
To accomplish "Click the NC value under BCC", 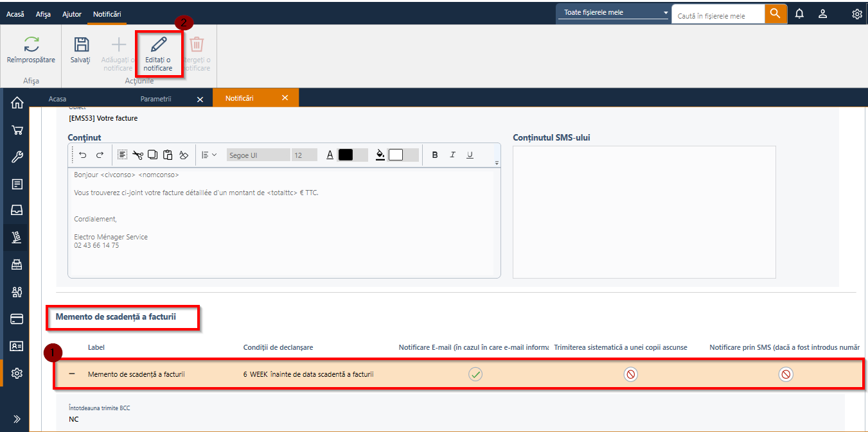I will click(x=73, y=419).
